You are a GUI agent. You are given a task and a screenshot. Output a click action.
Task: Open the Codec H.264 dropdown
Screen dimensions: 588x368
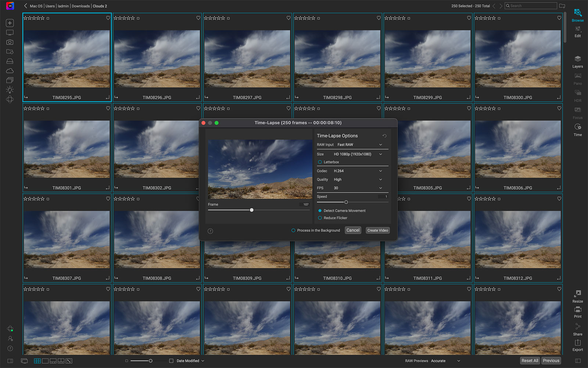coord(358,171)
